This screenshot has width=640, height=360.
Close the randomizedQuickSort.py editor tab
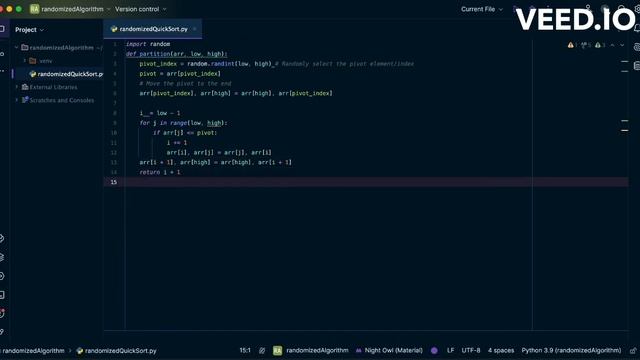[195, 29]
